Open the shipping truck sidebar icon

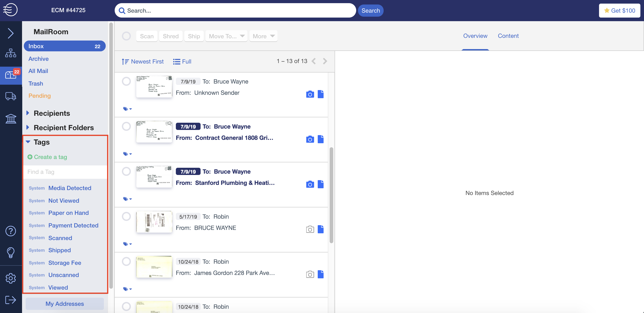point(11,96)
